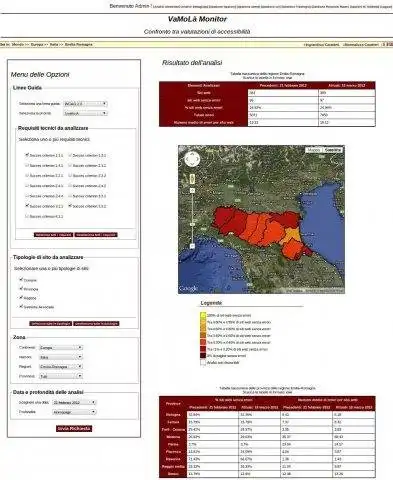Enable Success criterion 2.1.1 checkbox
This screenshot has height=480, width=393.
pos(70,165)
